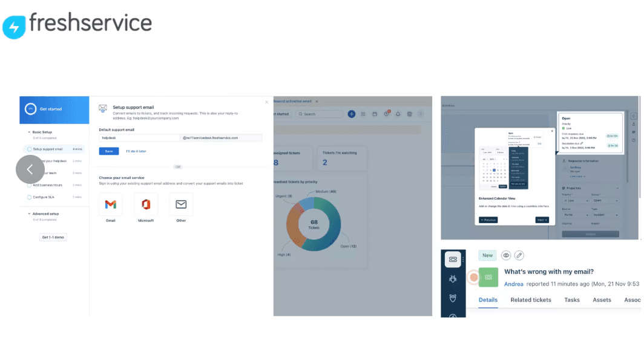
Task: Click the calendar icon in the top bar
Action: [x=375, y=114]
